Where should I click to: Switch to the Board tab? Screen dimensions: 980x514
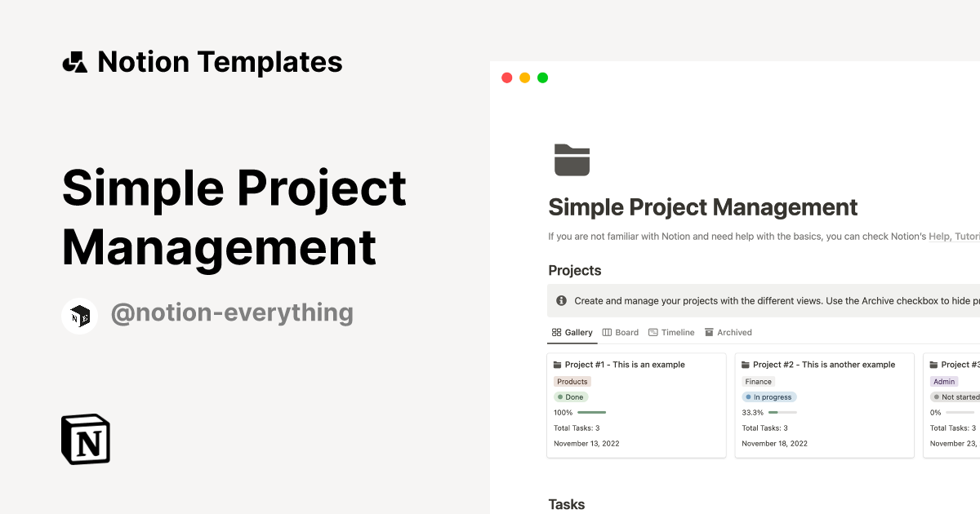pos(621,332)
